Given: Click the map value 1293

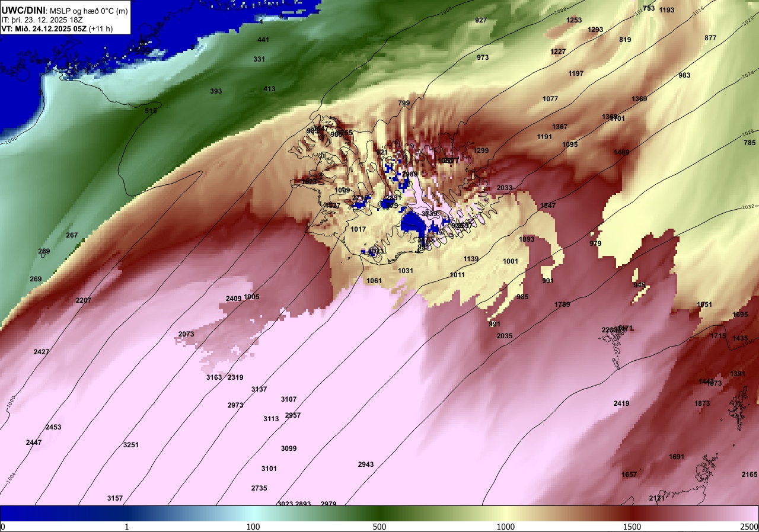Looking at the screenshot, I should pos(595,30).
